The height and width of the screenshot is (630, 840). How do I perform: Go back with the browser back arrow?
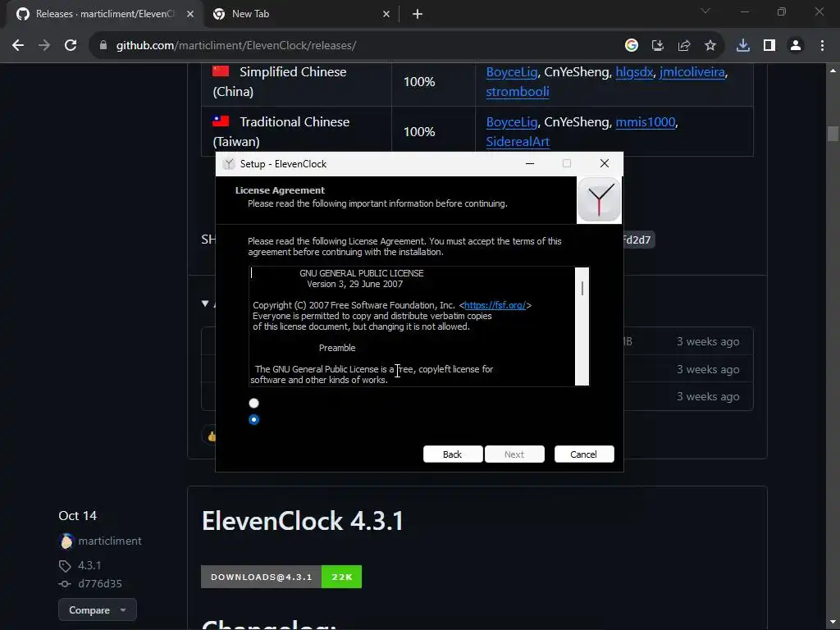[18, 46]
